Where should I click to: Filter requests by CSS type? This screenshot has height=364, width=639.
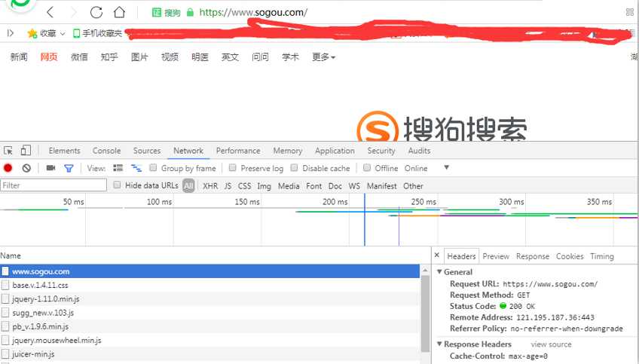244,186
